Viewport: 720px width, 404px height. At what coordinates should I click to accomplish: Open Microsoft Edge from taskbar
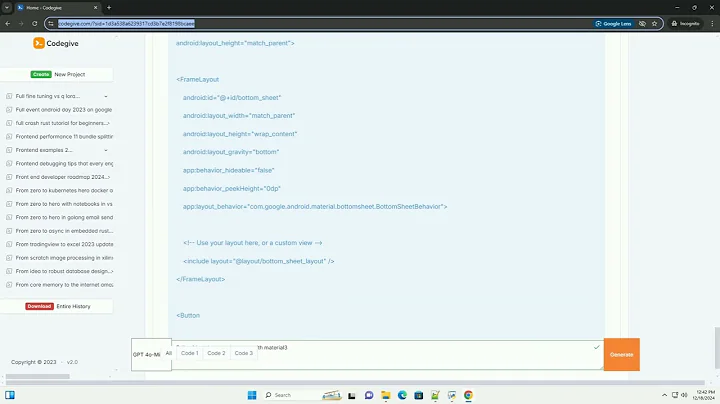[x=402, y=395]
